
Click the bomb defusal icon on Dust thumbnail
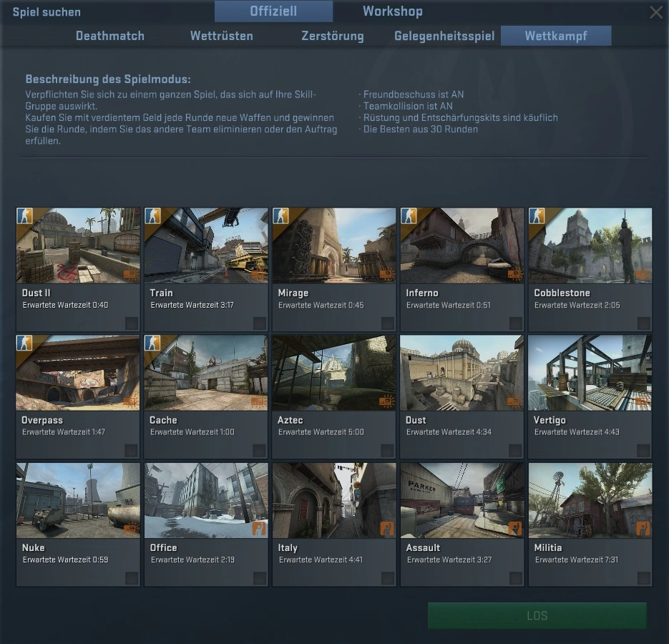[514, 401]
